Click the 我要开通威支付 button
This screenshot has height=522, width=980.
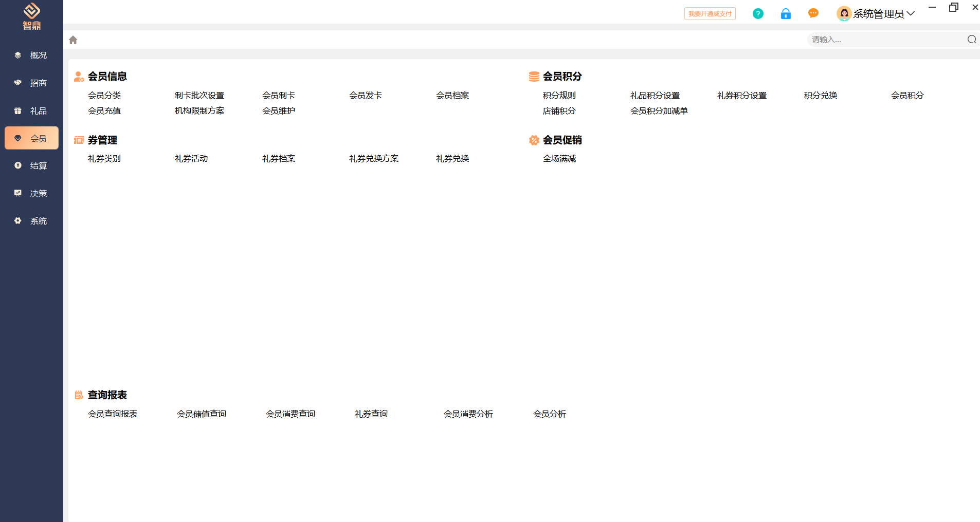710,14
